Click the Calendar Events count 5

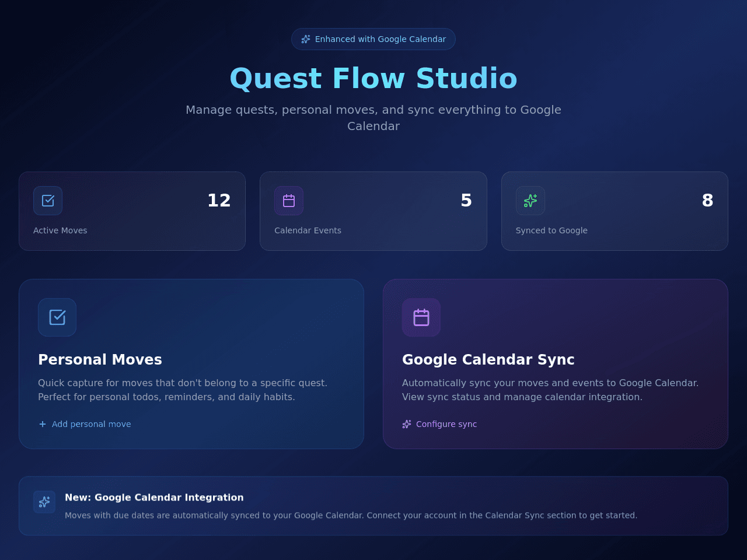[x=466, y=201]
